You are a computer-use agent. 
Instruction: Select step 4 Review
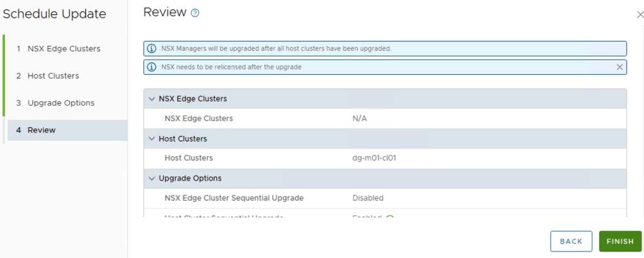pos(42,130)
